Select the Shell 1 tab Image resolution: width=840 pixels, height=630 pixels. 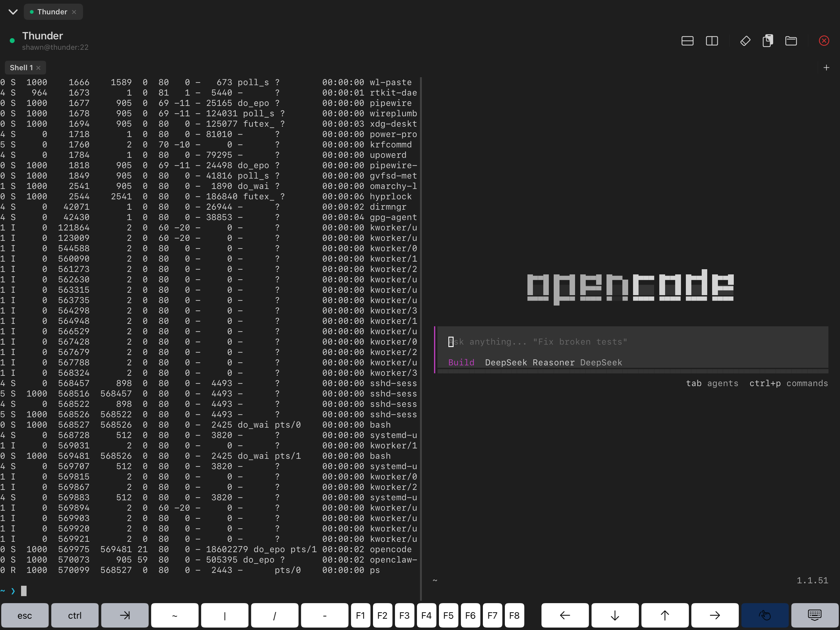pos(21,67)
